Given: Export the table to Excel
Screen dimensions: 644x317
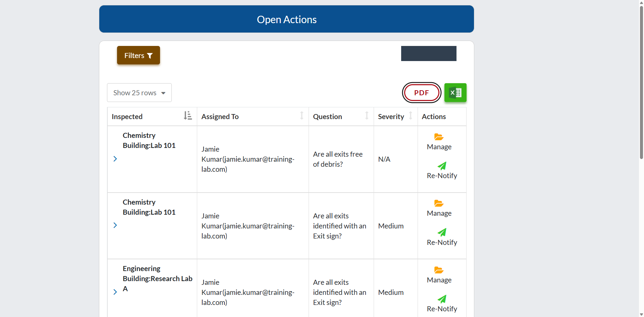Looking at the screenshot, I should 455,93.
